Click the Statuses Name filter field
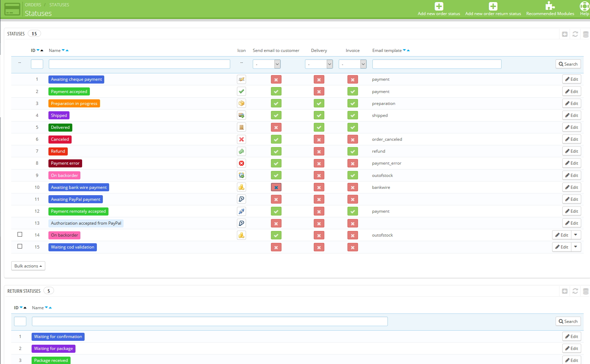The image size is (590, 364). (139, 64)
